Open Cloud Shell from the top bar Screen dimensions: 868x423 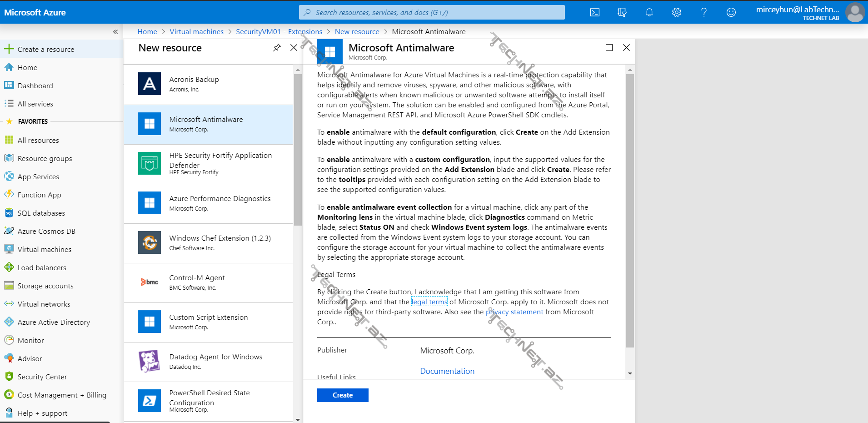(x=594, y=12)
